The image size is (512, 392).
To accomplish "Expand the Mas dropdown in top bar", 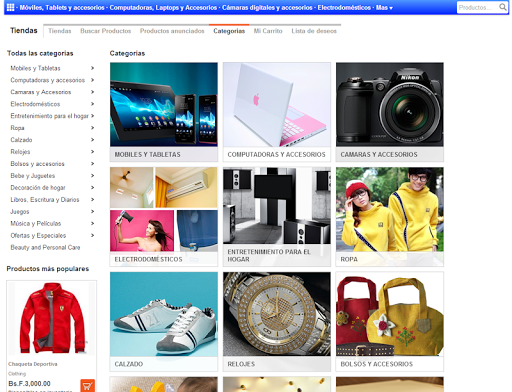I will 384,8.
